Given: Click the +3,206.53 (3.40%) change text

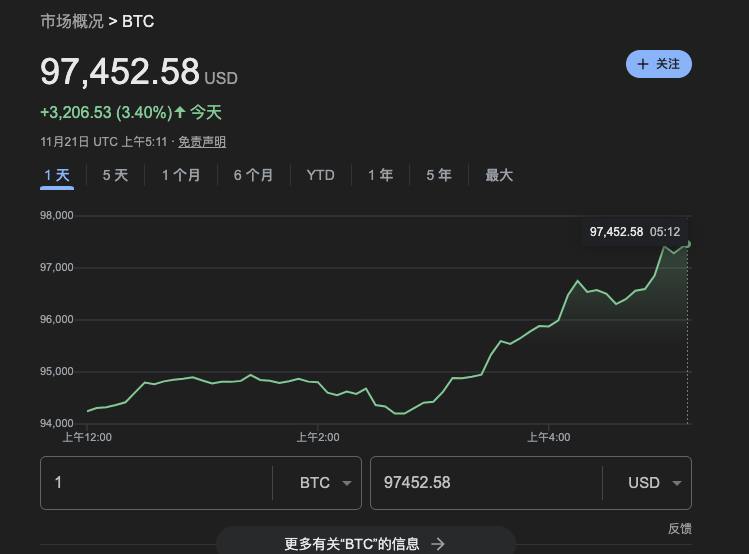Looking at the screenshot, I should 106,113.
